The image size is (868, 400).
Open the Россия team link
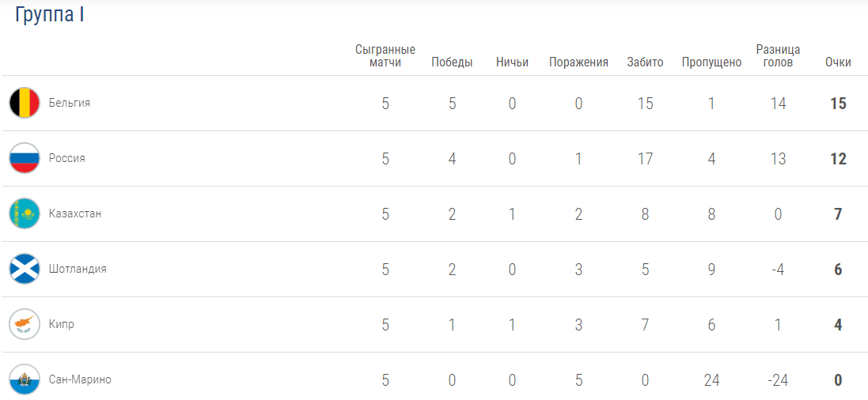(x=66, y=158)
